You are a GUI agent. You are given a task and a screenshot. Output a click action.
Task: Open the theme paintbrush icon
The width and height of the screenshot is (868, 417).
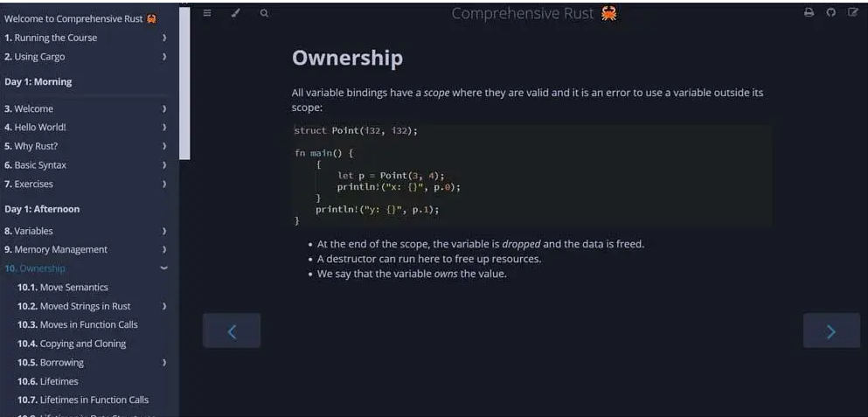(235, 13)
